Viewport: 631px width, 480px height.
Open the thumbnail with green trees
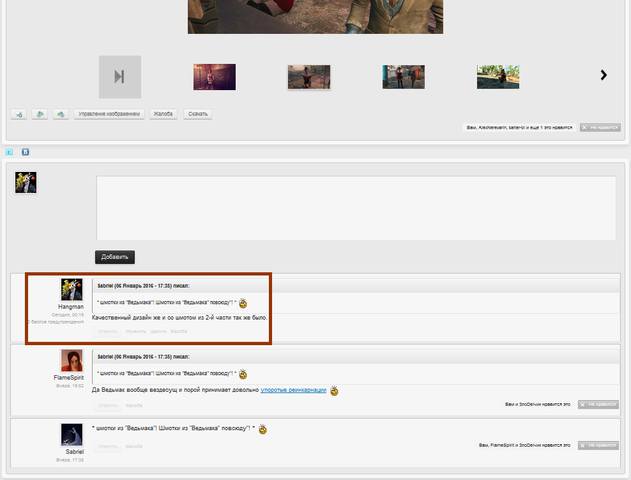click(498, 77)
